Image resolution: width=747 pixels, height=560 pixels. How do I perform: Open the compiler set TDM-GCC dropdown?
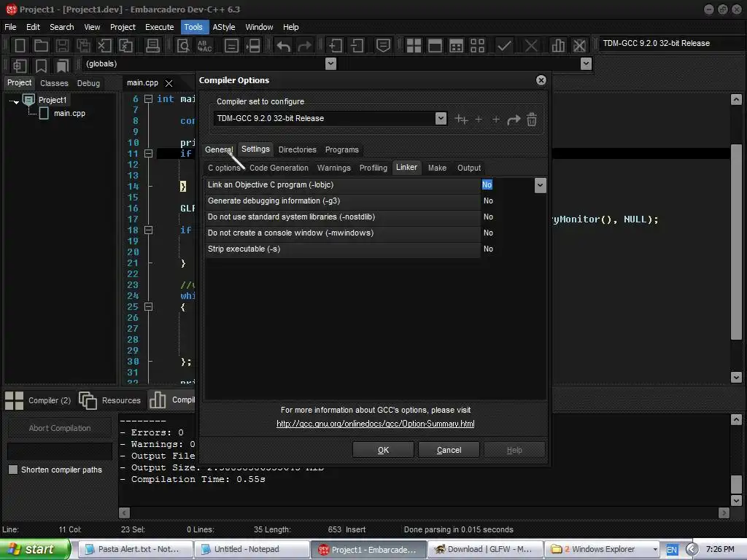tap(441, 118)
